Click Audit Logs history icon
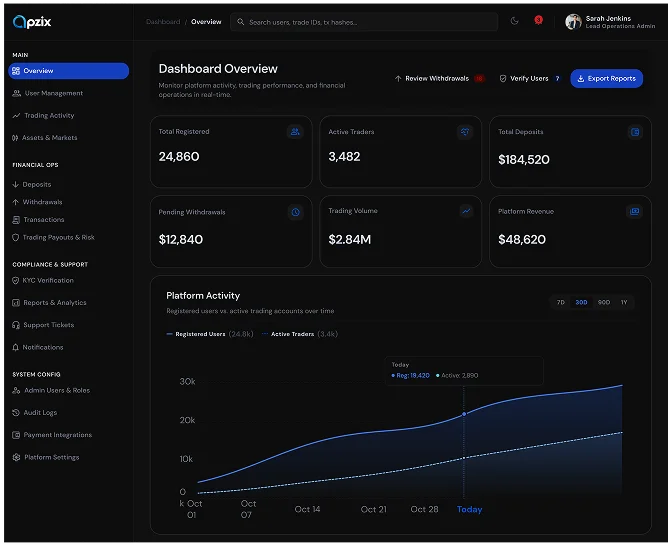This screenshot has width=668, height=547. click(x=16, y=412)
